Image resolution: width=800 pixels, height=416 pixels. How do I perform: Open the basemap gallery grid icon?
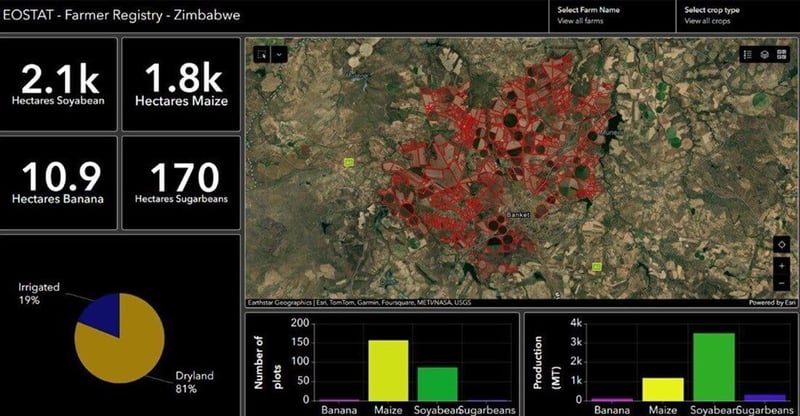(x=780, y=54)
